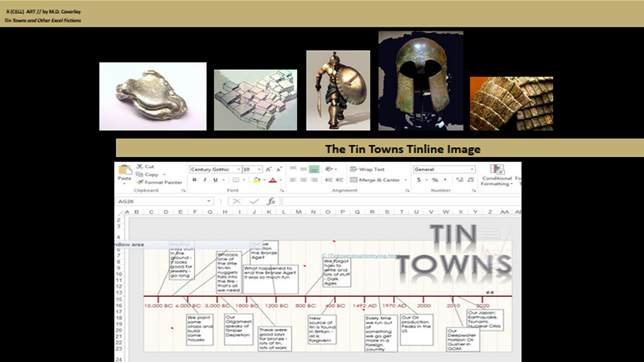The height and width of the screenshot is (362, 644).
Task: Click the Cut scissors button
Action: pyautogui.click(x=145, y=167)
